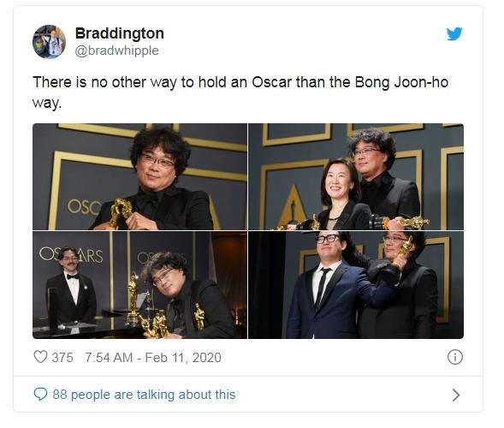The height and width of the screenshot is (428, 504).
Task: Expand conversation with right chevron arrow
Action: [x=456, y=395]
